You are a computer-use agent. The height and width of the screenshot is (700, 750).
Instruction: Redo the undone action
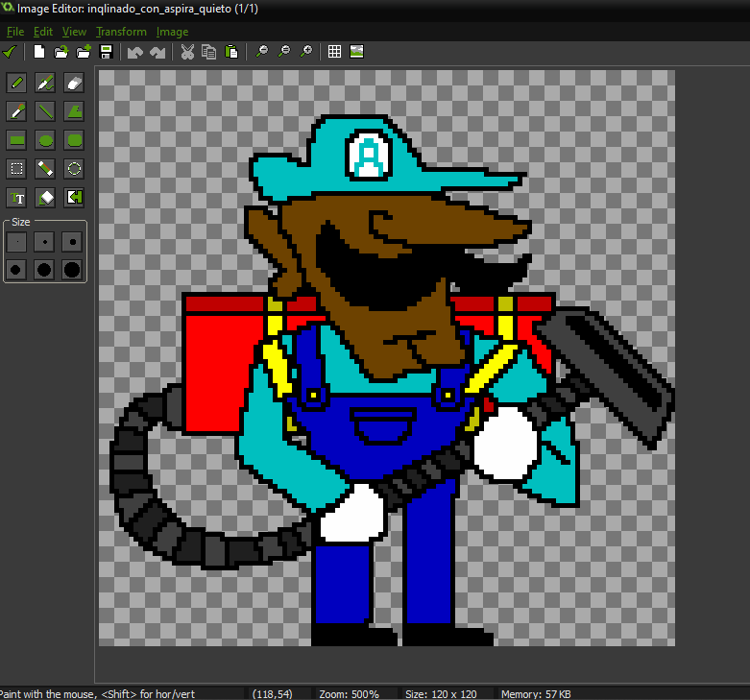157,52
